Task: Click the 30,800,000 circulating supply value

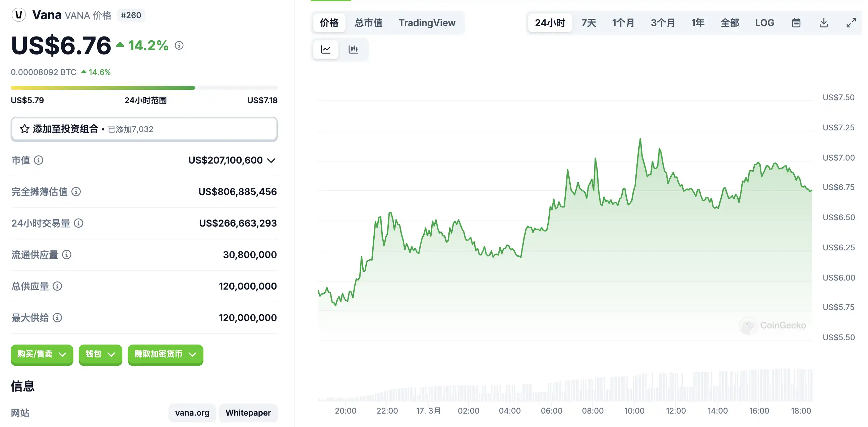Action: point(250,255)
